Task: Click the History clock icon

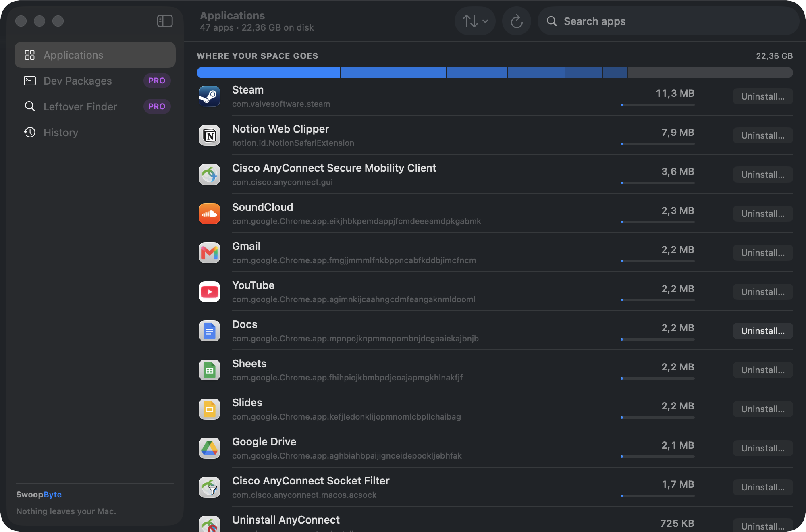Action: point(30,132)
